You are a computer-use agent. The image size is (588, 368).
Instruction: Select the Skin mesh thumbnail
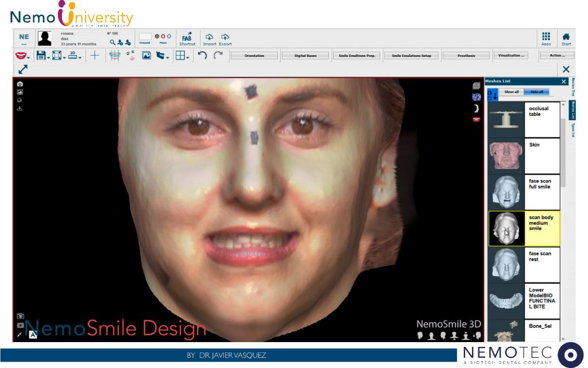pos(506,155)
